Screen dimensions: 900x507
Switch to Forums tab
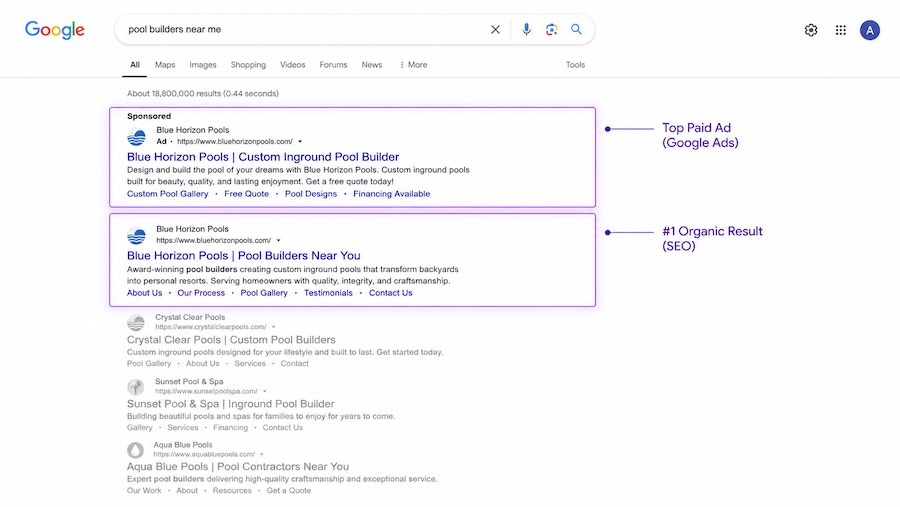333,65
